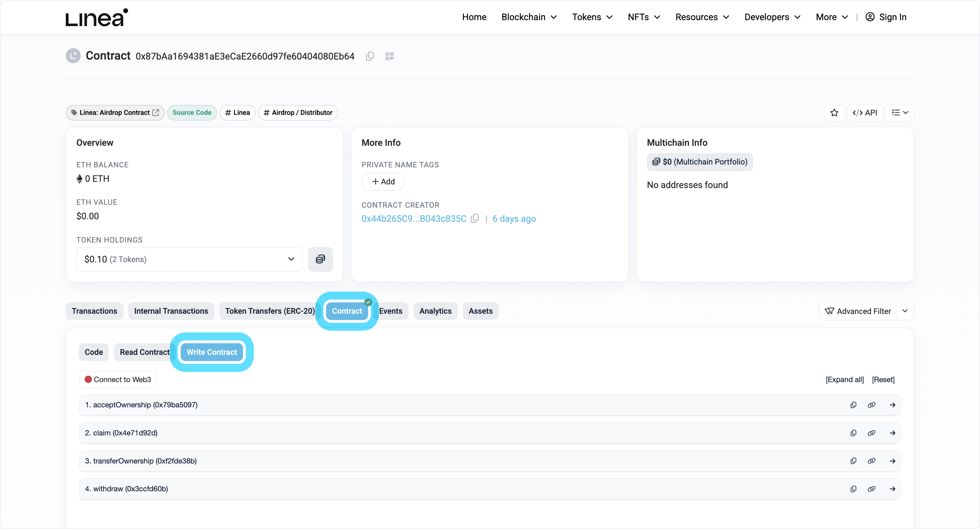
Task: Expand the Token Holdings dropdown
Action: [189, 259]
